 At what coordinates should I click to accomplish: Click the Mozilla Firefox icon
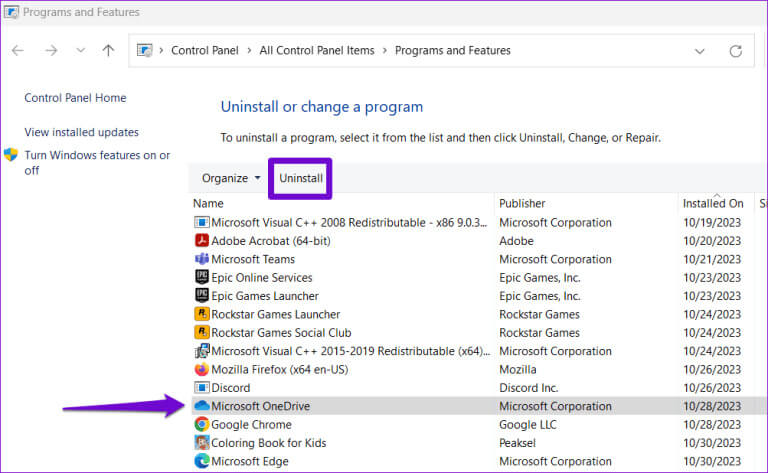click(201, 369)
